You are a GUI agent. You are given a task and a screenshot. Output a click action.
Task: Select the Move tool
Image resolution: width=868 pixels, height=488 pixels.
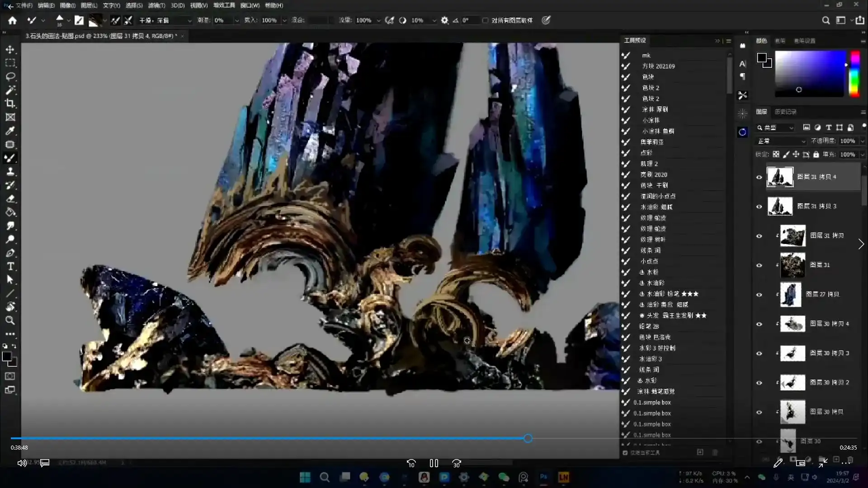click(10, 50)
